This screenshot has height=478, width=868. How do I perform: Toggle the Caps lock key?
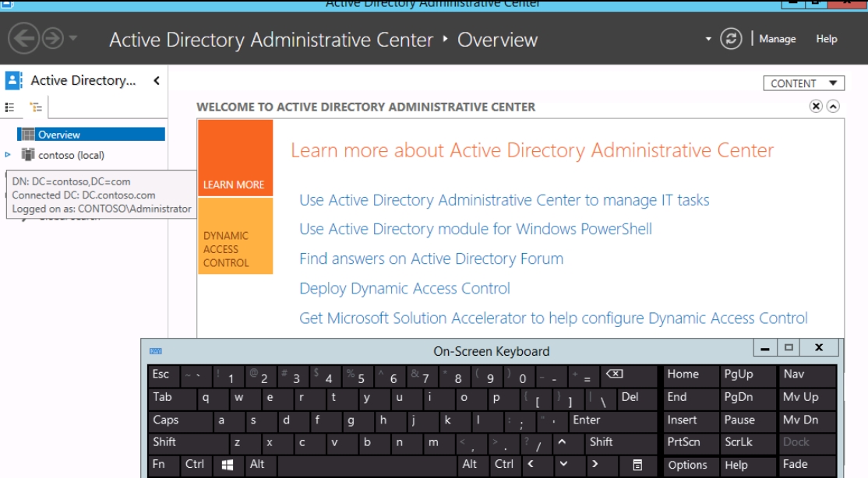point(181,420)
